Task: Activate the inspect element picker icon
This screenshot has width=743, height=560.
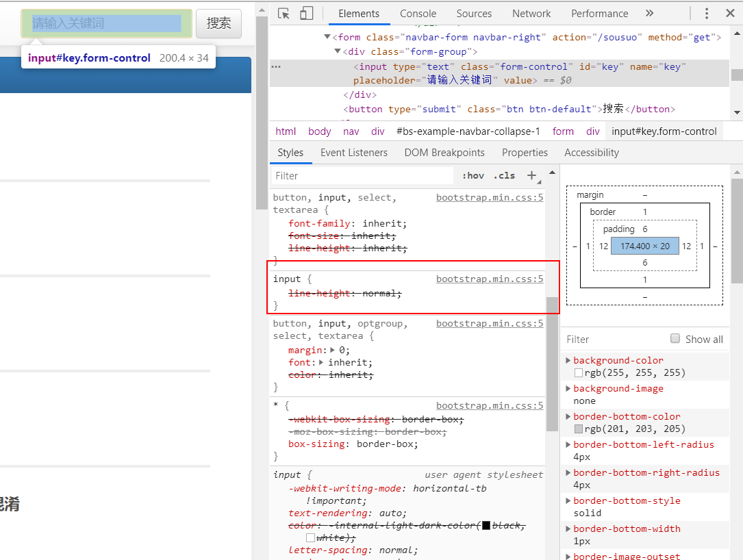Action: (x=284, y=14)
